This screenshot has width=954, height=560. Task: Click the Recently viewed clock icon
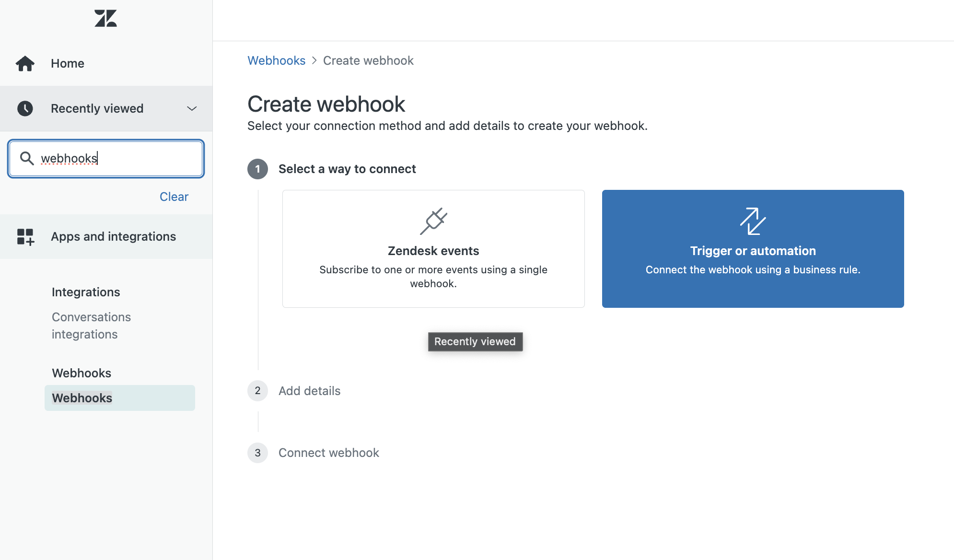[25, 108]
